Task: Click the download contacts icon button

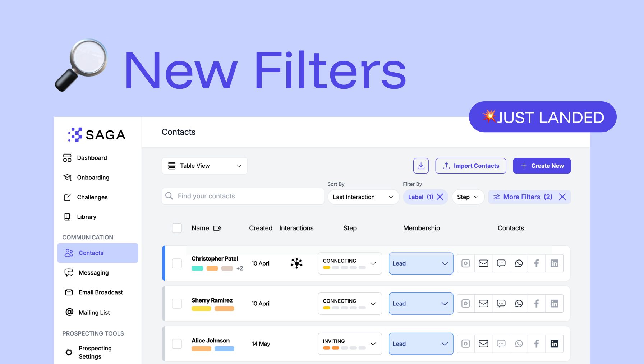Action: (421, 166)
